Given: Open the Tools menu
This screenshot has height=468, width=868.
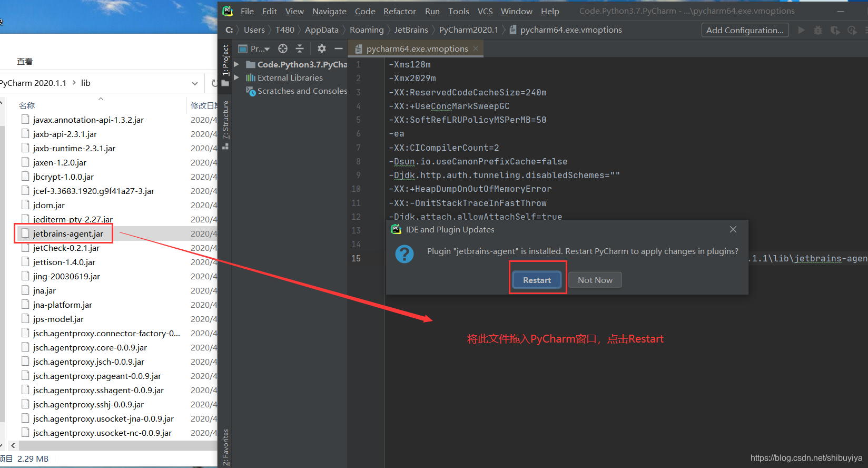Looking at the screenshot, I should [x=458, y=11].
